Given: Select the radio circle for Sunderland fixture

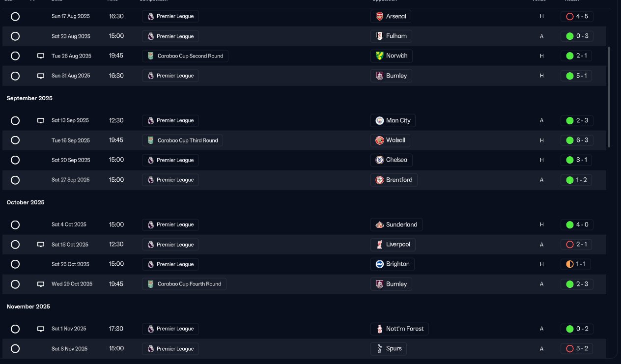Looking at the screenshot, I should (15, 224).
